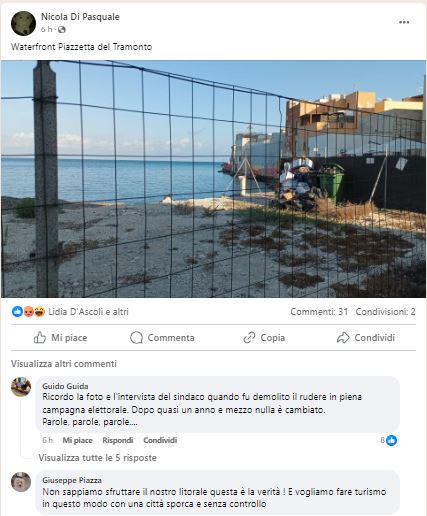Click Lidia D'Ascoli e altri reactions
The image size is (427, 516).
88,312
